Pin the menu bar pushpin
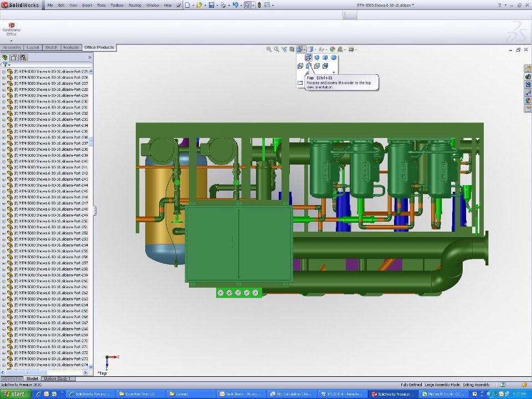The image size is (532, 399). [x=178, y=5]
